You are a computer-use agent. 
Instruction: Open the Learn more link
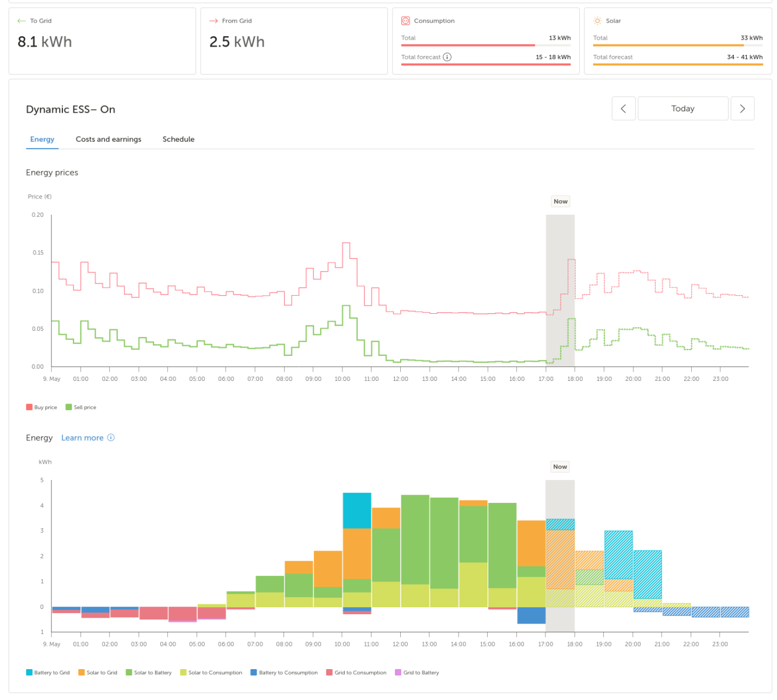coord(82,437)
